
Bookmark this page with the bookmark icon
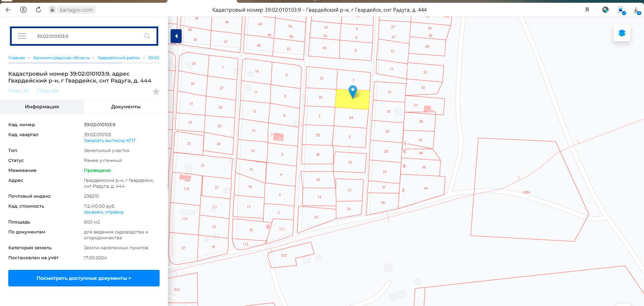coord(587,10)
